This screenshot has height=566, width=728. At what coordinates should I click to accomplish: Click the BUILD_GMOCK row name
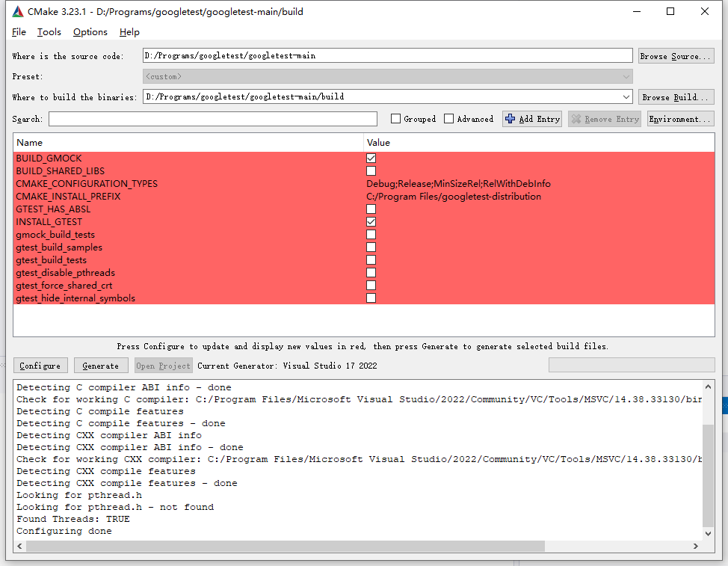[x=49, y=159]
